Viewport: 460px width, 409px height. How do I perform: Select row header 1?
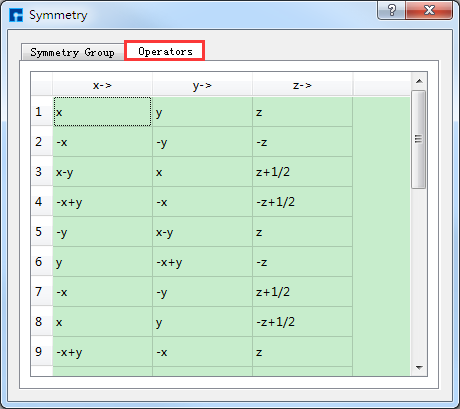tap(42, 111)
